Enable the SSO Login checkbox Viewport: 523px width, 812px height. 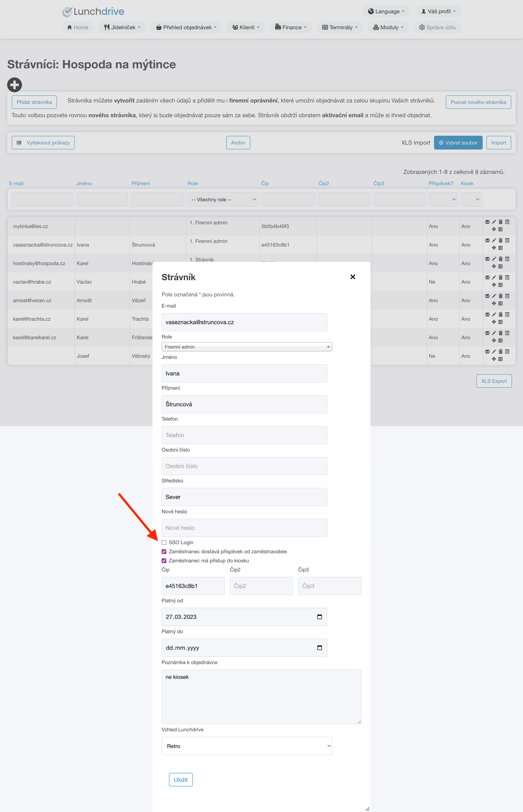click(x=164, y=543)
